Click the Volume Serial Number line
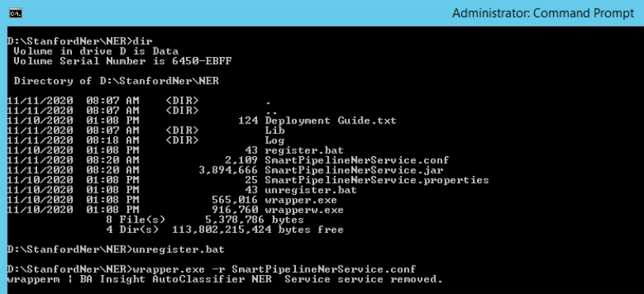This screenshot has width=644, height=294. point(123,61)
